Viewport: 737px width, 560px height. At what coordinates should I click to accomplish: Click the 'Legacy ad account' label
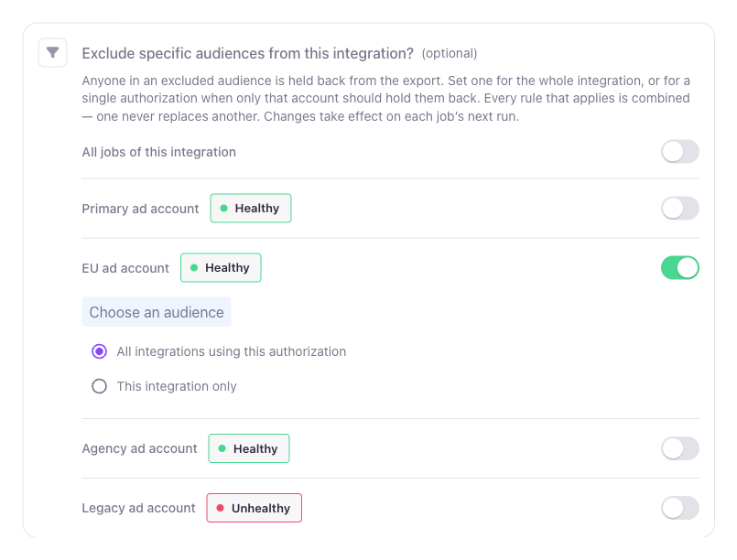[x=138, y=509]
